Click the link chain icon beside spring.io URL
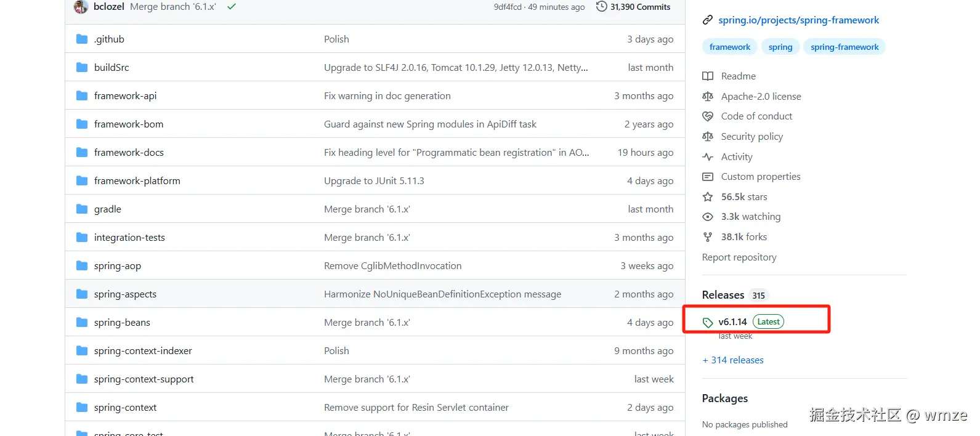The image size is (980, 436). click(708, 20)
